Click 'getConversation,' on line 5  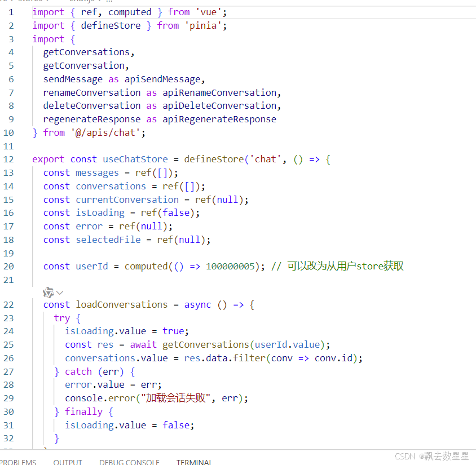(86, 66)
